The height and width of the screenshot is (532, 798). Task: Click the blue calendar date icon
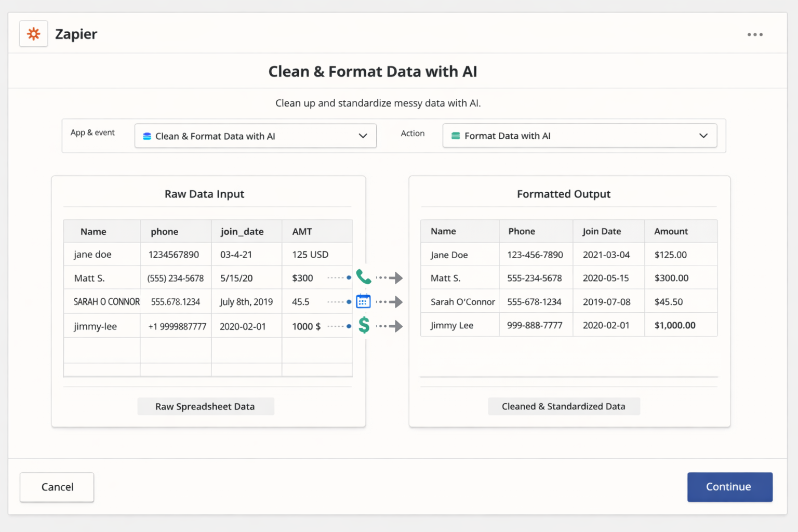point(363,301)
